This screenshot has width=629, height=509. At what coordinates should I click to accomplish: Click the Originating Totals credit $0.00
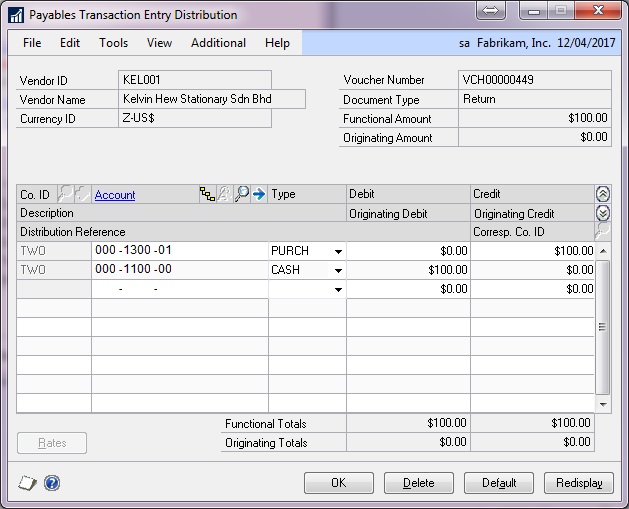532,442
